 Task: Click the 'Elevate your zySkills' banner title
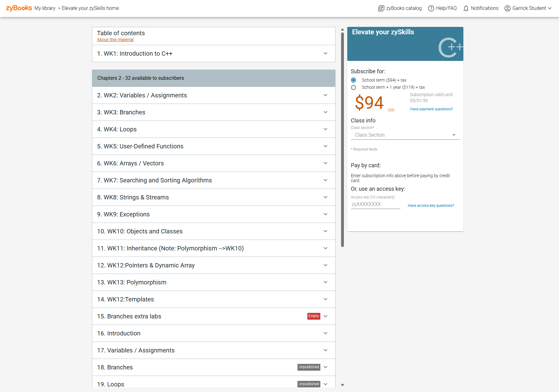tap(383, 32)
